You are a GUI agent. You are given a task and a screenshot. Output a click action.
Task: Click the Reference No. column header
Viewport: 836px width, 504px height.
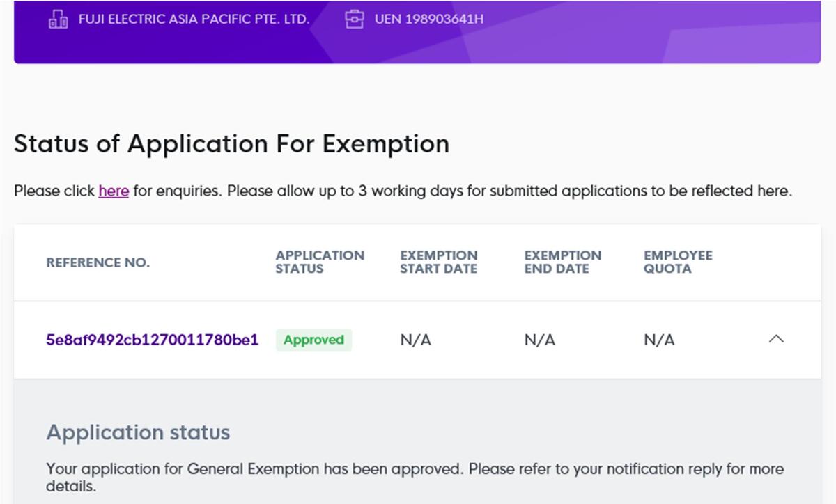tap(98, 262)
